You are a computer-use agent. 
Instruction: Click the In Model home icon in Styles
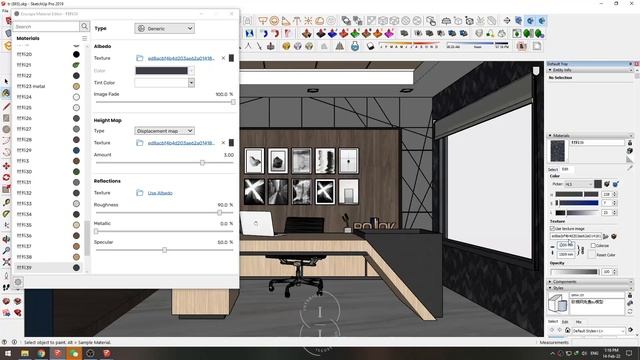[x=567, y=330]
